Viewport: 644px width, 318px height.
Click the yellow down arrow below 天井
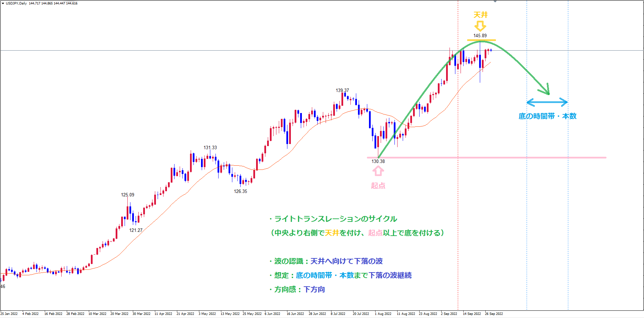click(x=480, y=26)
